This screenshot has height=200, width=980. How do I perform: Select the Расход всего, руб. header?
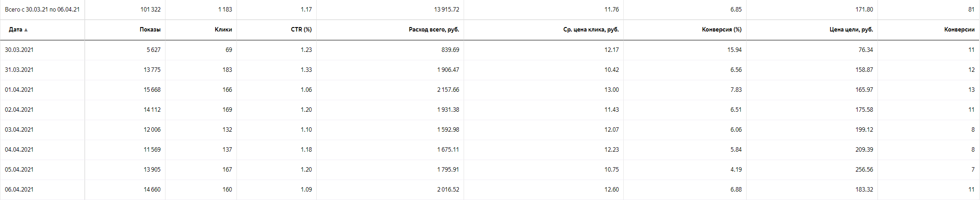[x=434, y=30]
